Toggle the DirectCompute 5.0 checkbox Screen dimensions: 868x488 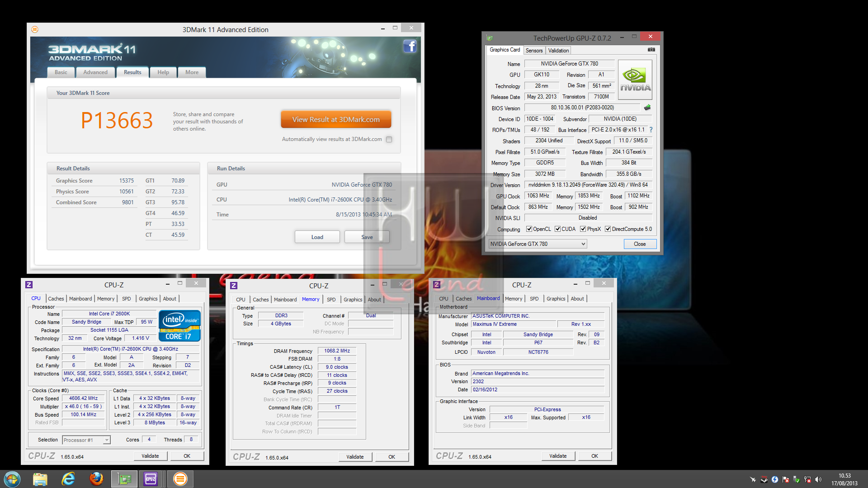click(x=608, y=229)
